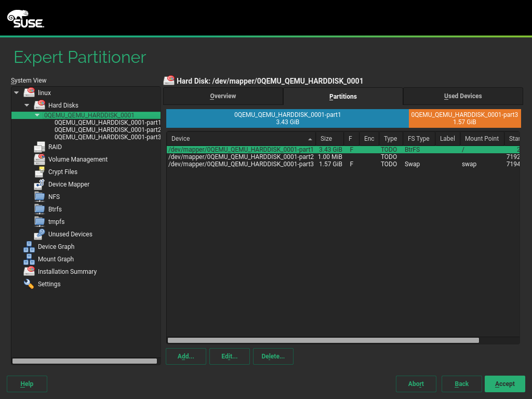Screen dimensions: 532x399
Task: Open the Crypt Files icon
Action: [39, 172]
